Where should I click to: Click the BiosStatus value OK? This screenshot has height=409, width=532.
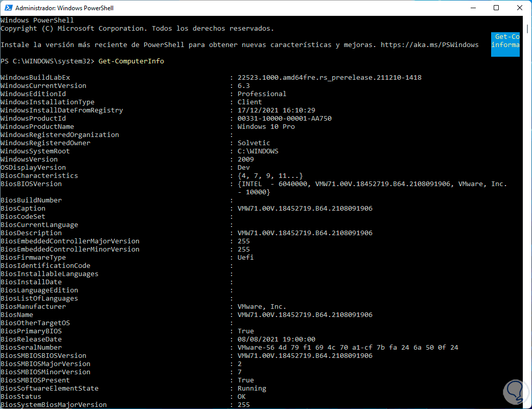coord(242,397)
